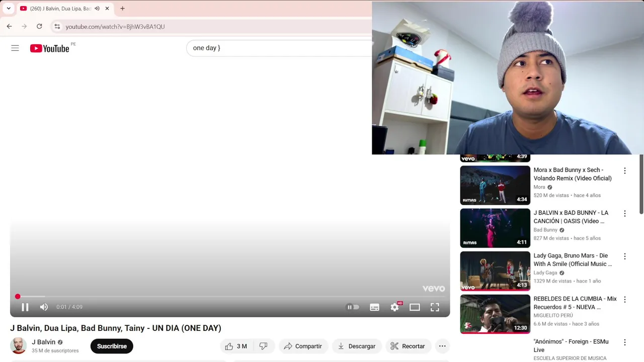
Task: Go to YouTube home via logo
Action: pyautogui.click(x=49, y=48)
